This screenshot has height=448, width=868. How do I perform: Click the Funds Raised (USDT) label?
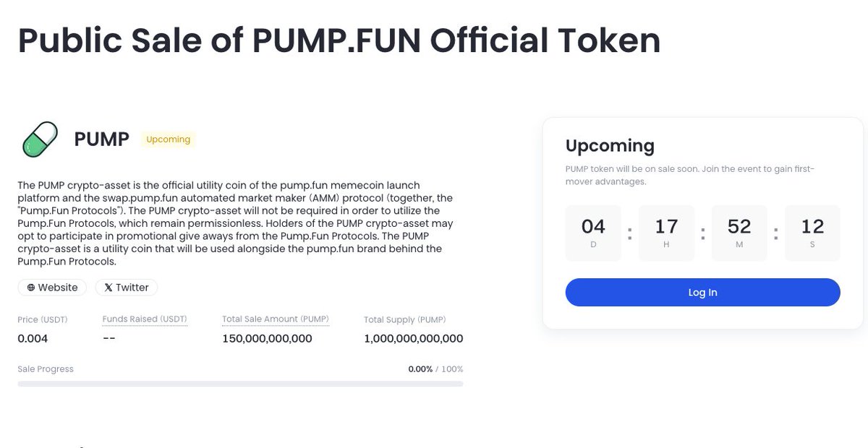(145, 319)
